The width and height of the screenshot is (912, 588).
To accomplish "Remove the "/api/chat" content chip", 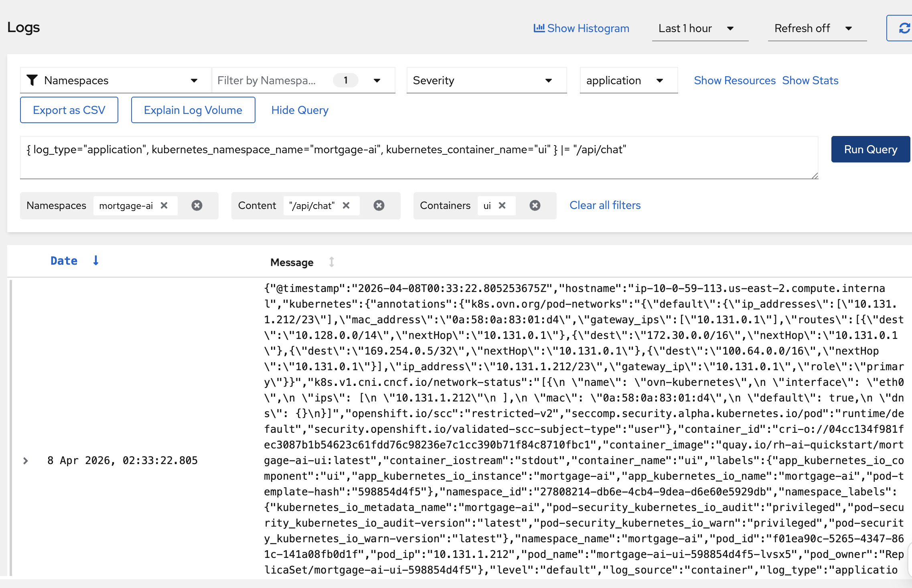I will [x=346, y=205].
